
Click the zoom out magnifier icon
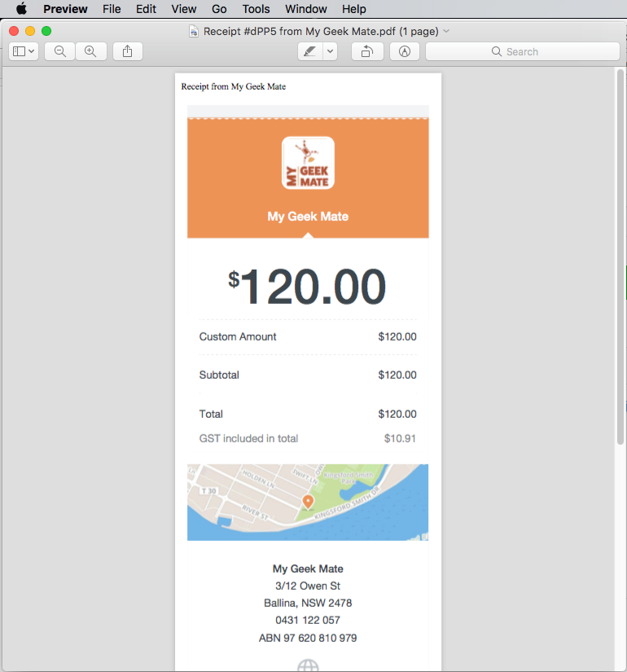(x=60, y=51)
